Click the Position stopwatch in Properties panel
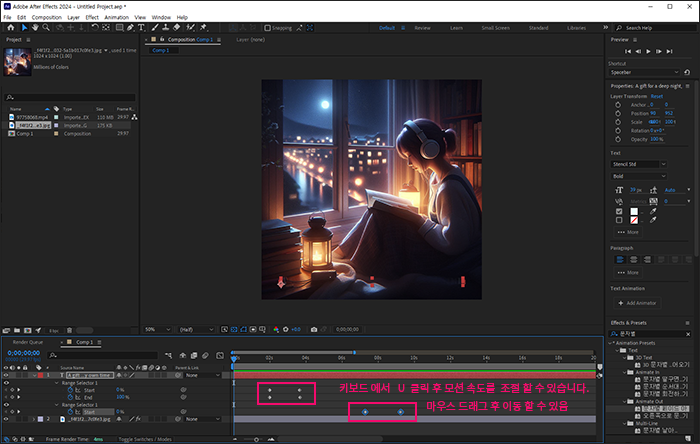The width and height of the screenshot is (700, 444). click(618, 113)
